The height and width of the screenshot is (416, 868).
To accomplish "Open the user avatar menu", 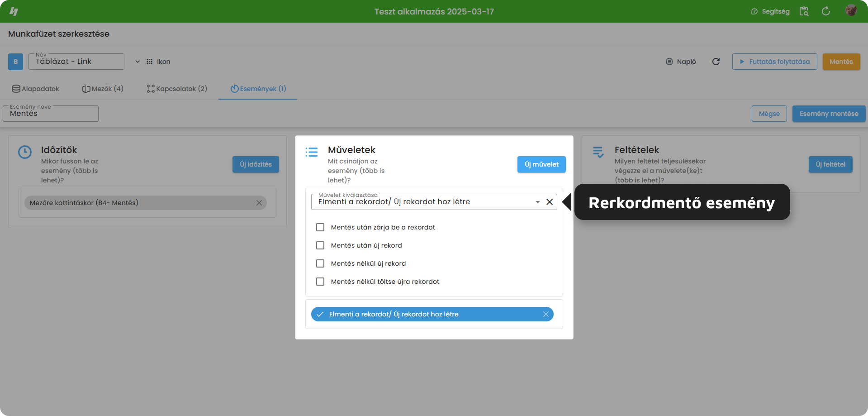I will pyautogui.click(x=851, y=10).
